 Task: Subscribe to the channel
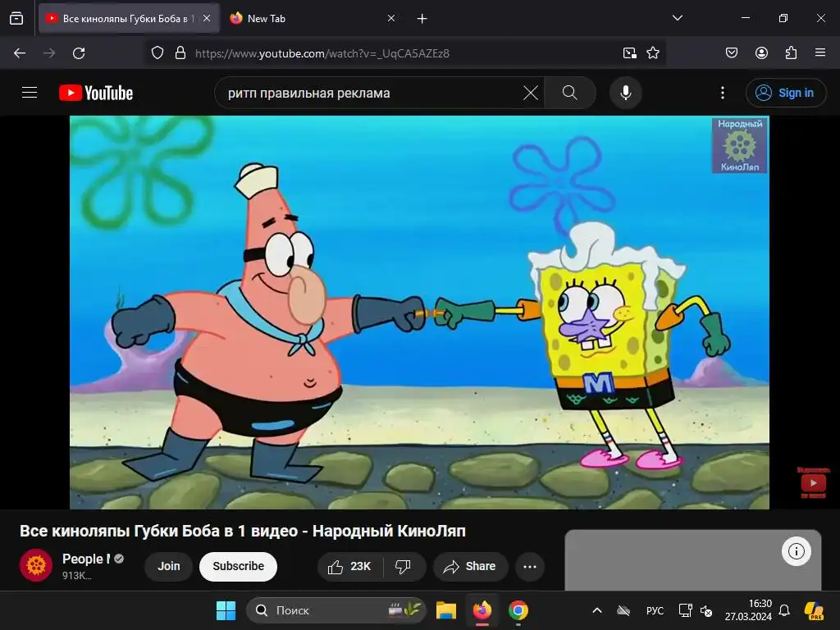pos(239,566)
